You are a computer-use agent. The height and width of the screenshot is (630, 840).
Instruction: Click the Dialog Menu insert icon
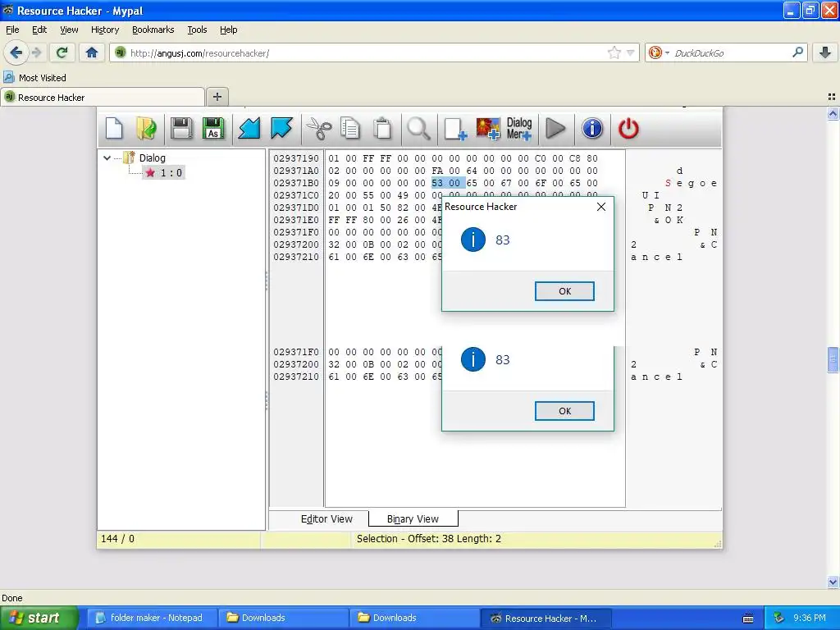pos(519,129)
